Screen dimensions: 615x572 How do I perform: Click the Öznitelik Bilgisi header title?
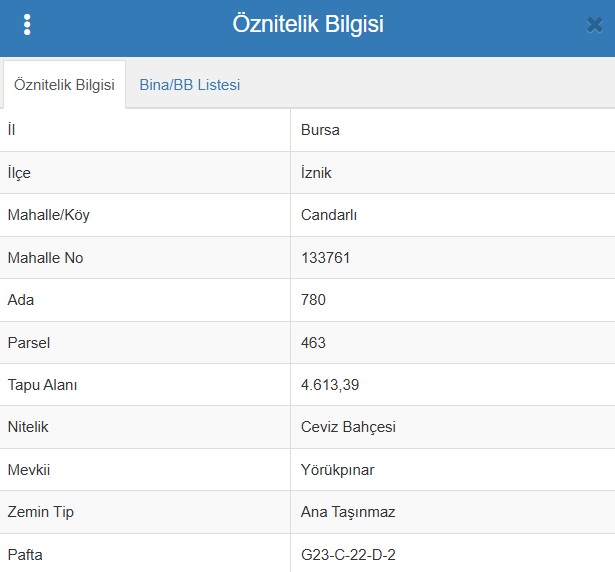pos(308,24)
